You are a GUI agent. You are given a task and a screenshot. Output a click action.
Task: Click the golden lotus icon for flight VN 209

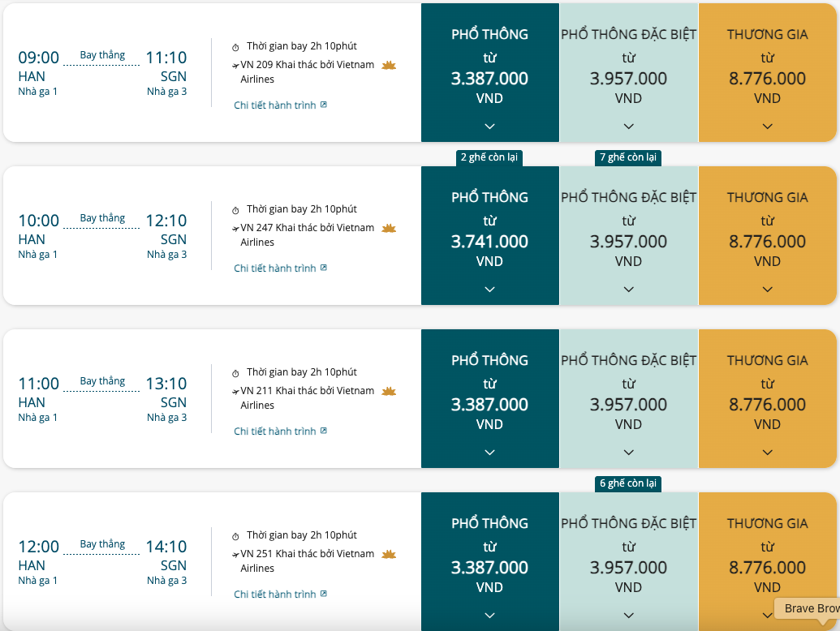click(x=389, y=66)
